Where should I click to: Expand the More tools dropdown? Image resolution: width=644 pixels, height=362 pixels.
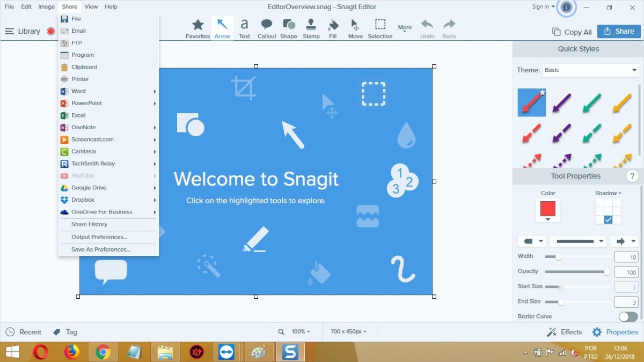(x=405, y=29)
